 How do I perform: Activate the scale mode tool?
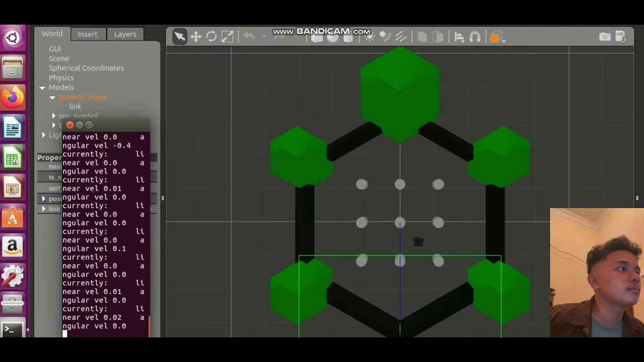[x=227, y=36]
